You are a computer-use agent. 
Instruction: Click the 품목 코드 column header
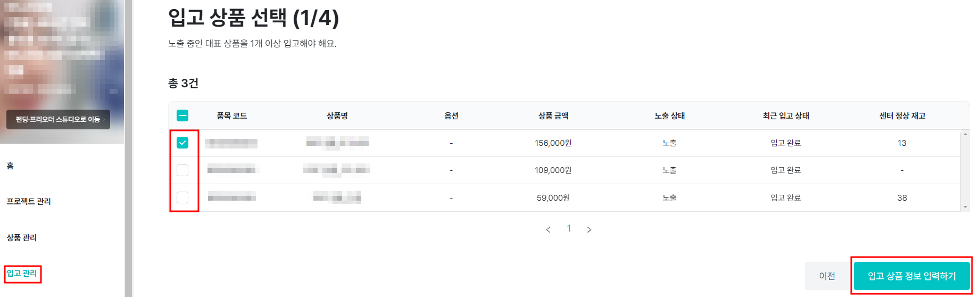click(x=231, y=115)
